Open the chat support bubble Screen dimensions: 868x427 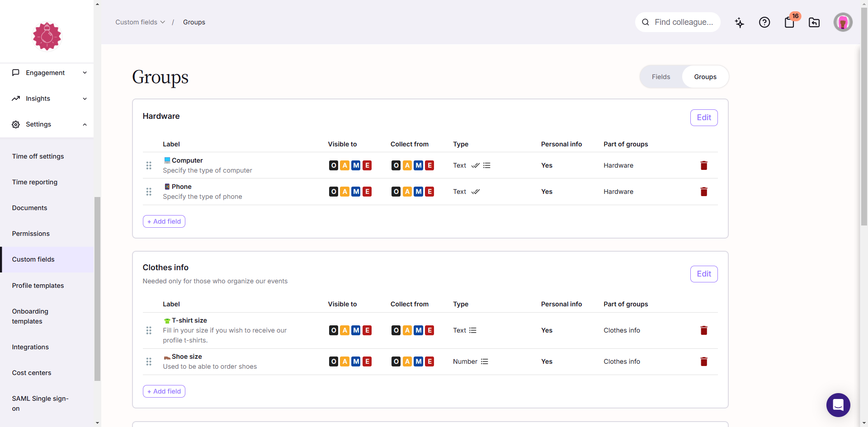pyautogui.click(x=838, y=405)
